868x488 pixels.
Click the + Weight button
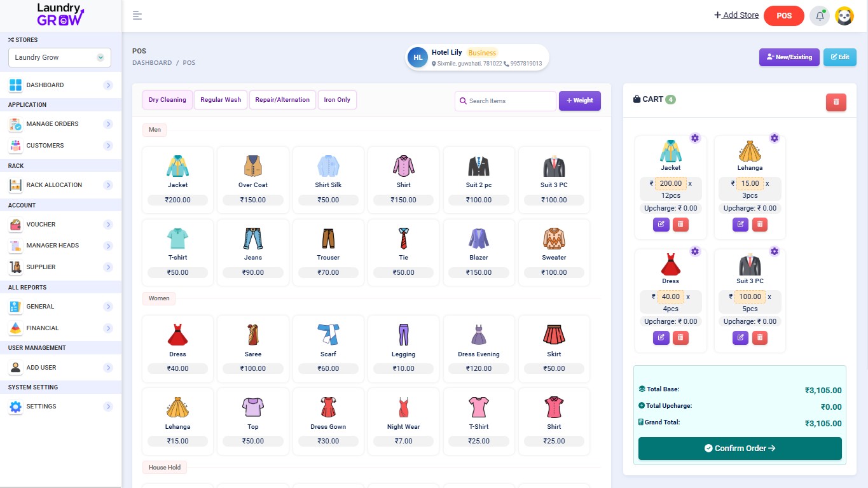(579, 101)
